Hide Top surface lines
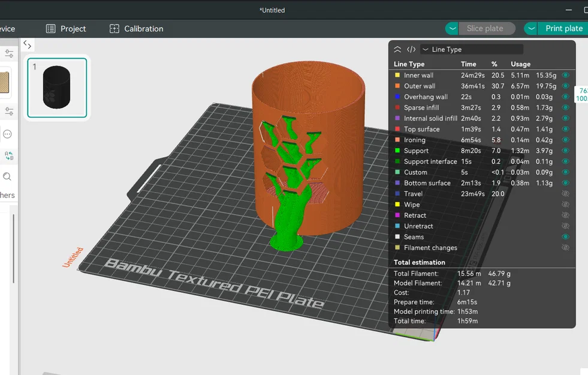This screenshot has height=375, width=588. 565,129
